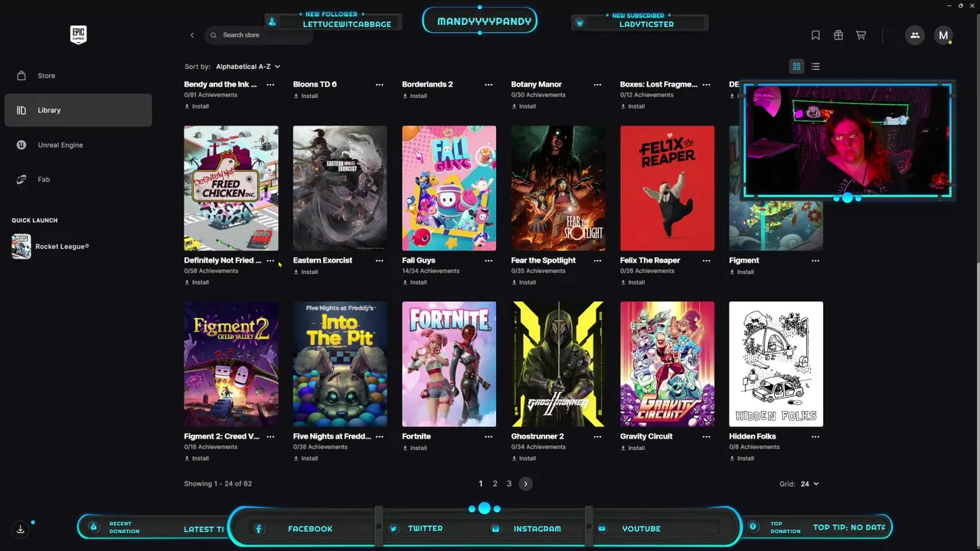The image size is (980, 551).
Task: Click the Figment 2: Creed Valley cover art
Action: coord(231,364)
